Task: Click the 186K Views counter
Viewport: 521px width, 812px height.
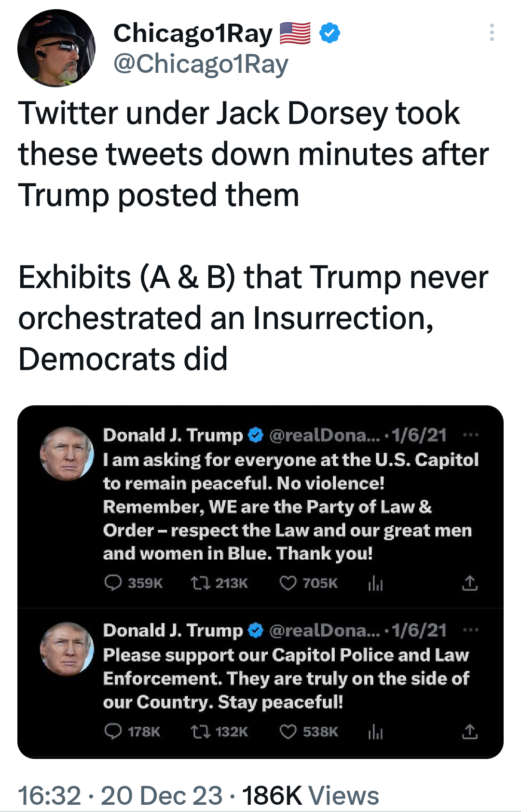Action: tap(311, 795)
